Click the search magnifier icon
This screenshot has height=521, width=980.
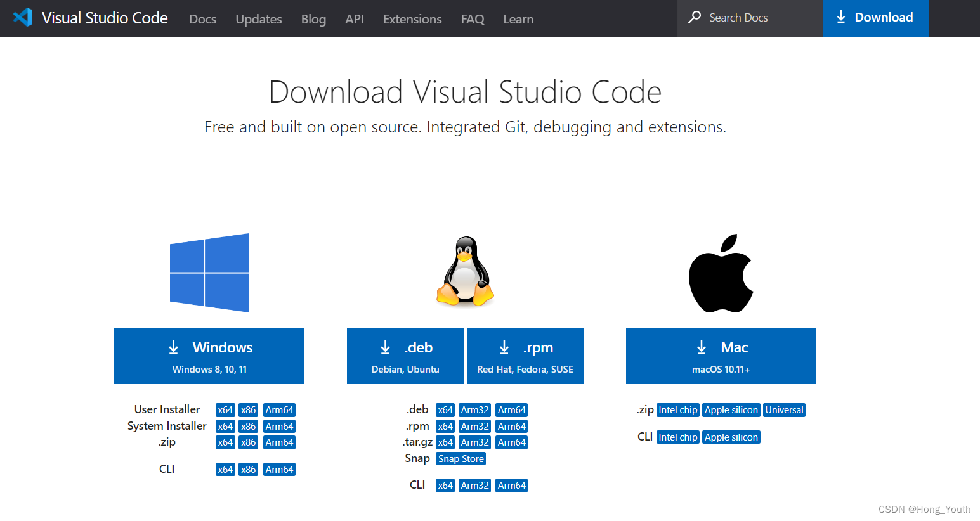click(x=695, y=17)
